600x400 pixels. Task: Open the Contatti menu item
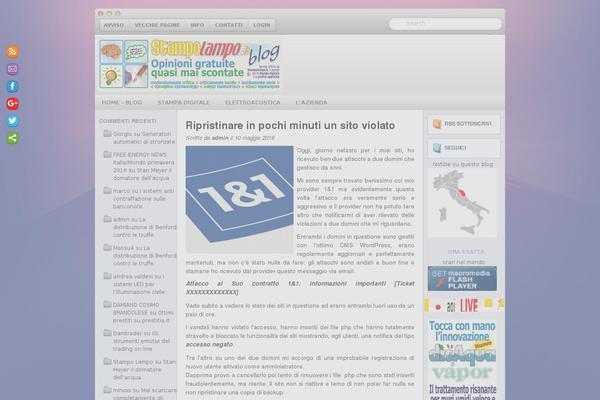pos(228,25)
